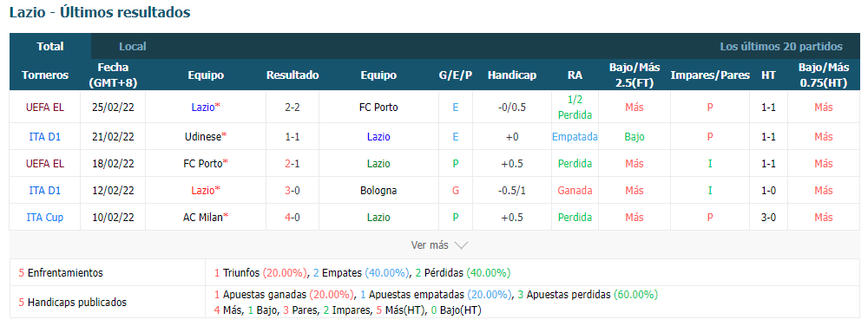The image size is (868, 326).
Task: Select the Ganada handicap result cell
Action: [575, 191]
